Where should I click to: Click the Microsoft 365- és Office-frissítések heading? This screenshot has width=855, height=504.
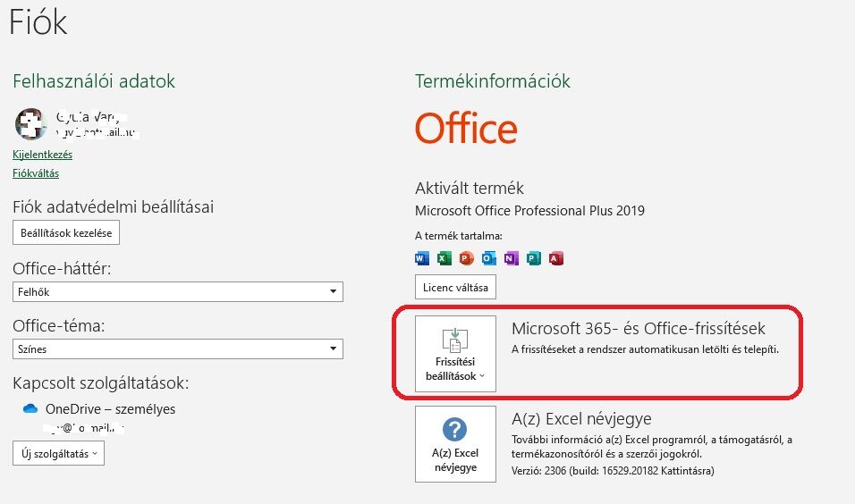(638, 329)
